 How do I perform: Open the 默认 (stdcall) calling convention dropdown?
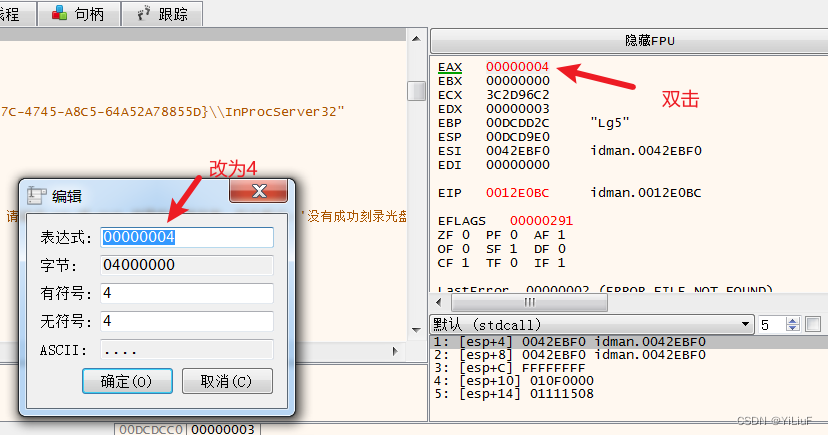(591, 324)
